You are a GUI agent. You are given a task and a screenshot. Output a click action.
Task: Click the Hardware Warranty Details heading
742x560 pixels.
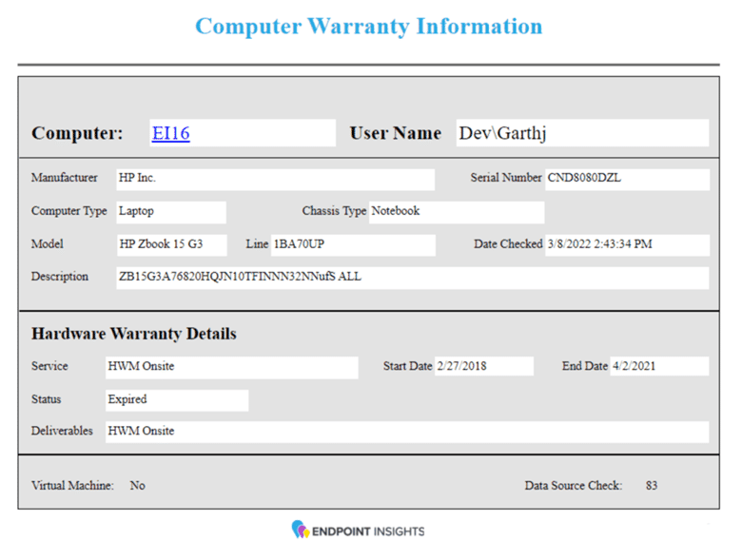134,335
